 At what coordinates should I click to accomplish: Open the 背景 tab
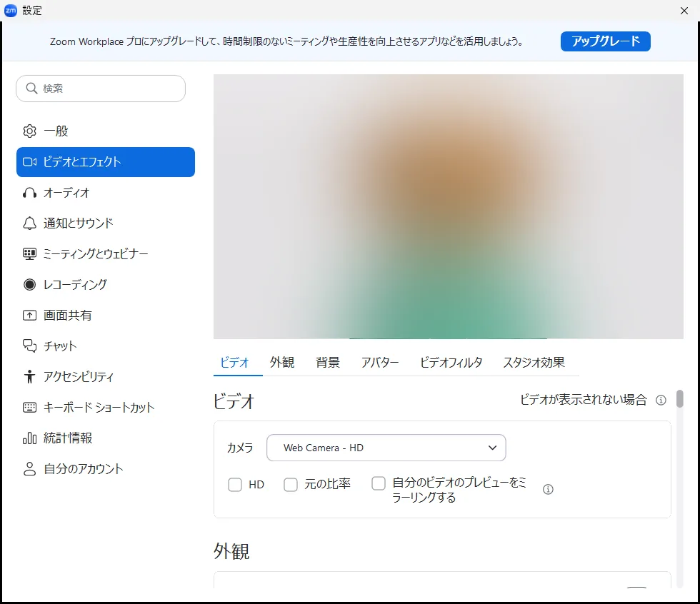tap(328, 362)
